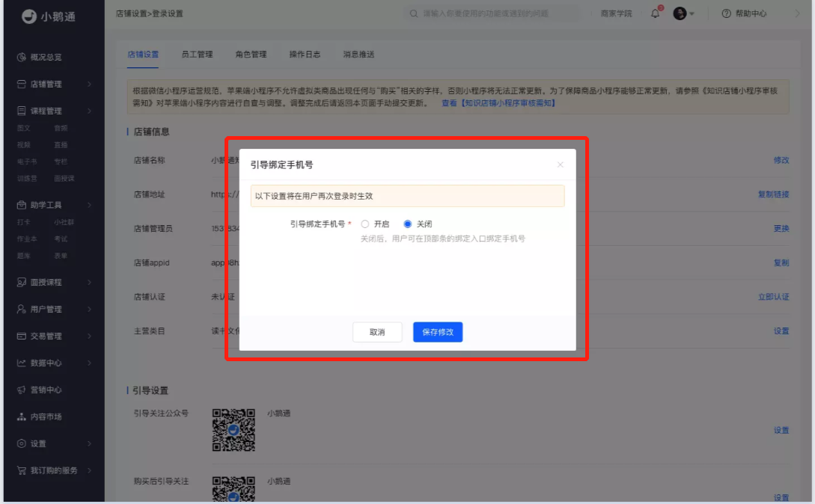This screenshot has width=815, height=504.
Task: Click the 用户管理 person icon
Action: 21,309
